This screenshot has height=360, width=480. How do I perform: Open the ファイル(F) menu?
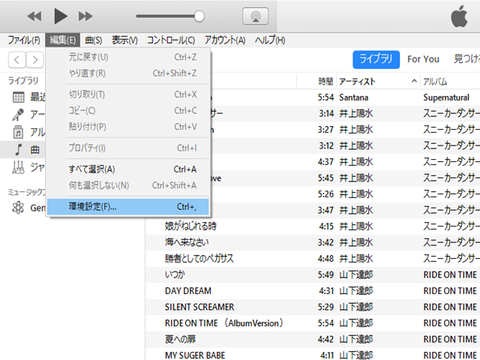(x=24, y=40)
